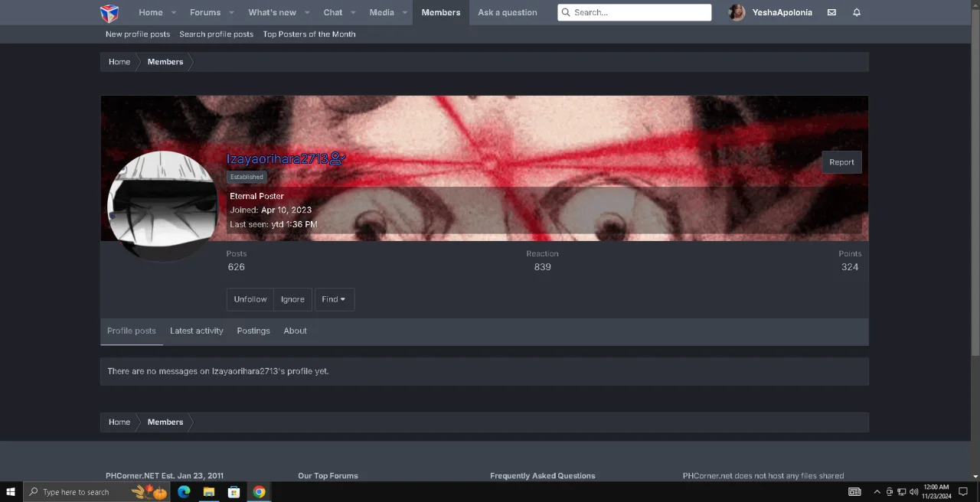The height and width of the screenshot is (502, 980).
Task: Open Top Posters of the Month
Action: pos(309,34)
